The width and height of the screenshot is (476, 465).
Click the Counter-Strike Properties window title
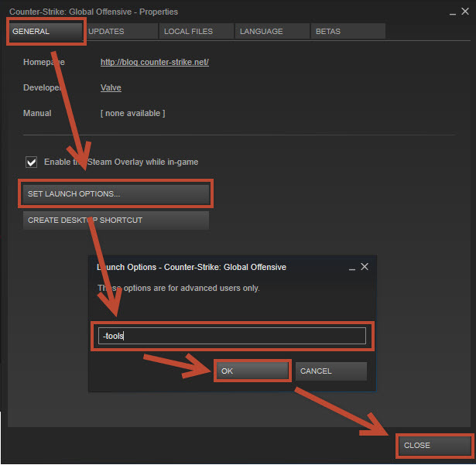pyautogui.click(x=94, y=12)
